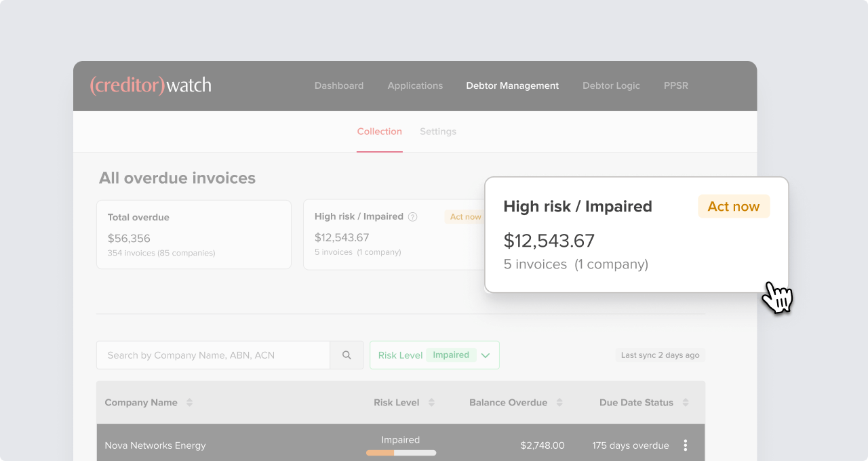The image size is (868, 461).
Task: Sort by Due Date Status column arrows
Action: 686,403
